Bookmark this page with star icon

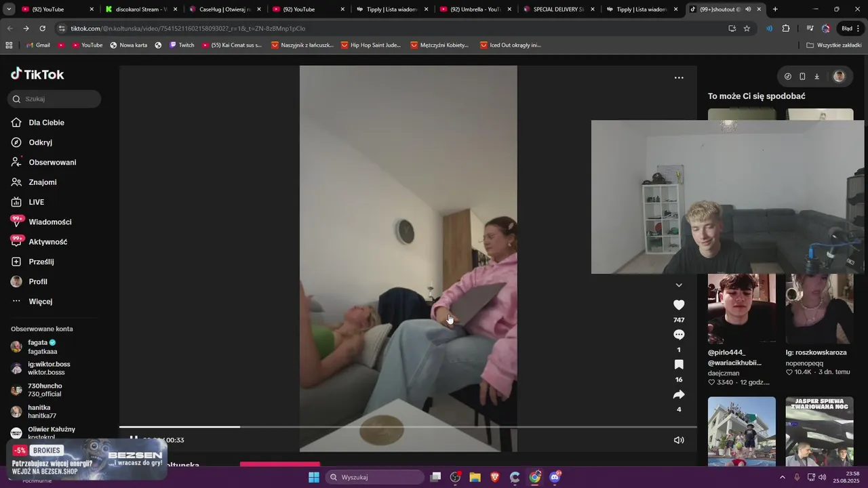(x=747, y=28)
